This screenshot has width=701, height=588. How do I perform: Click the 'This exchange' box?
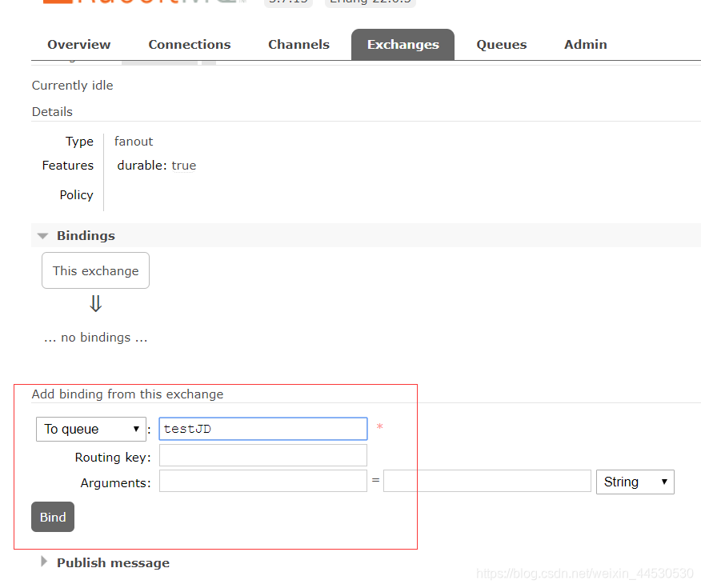click(x=96, y=270)
